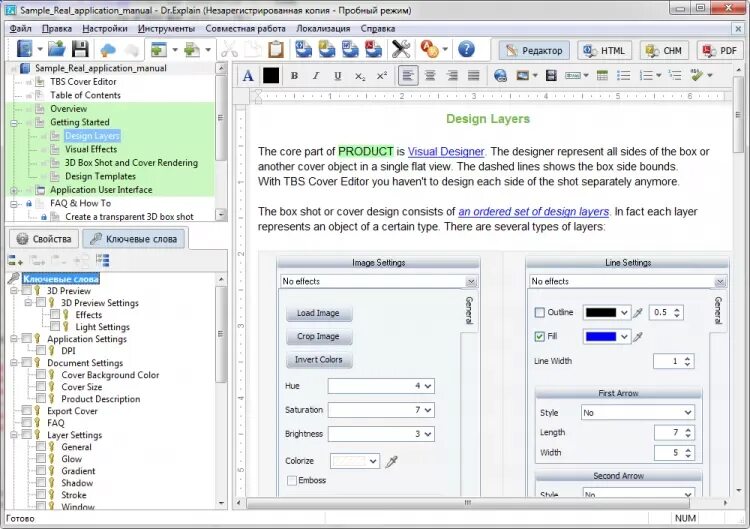
Task: Click the blue question mark help icon
Action: point(466,49)
